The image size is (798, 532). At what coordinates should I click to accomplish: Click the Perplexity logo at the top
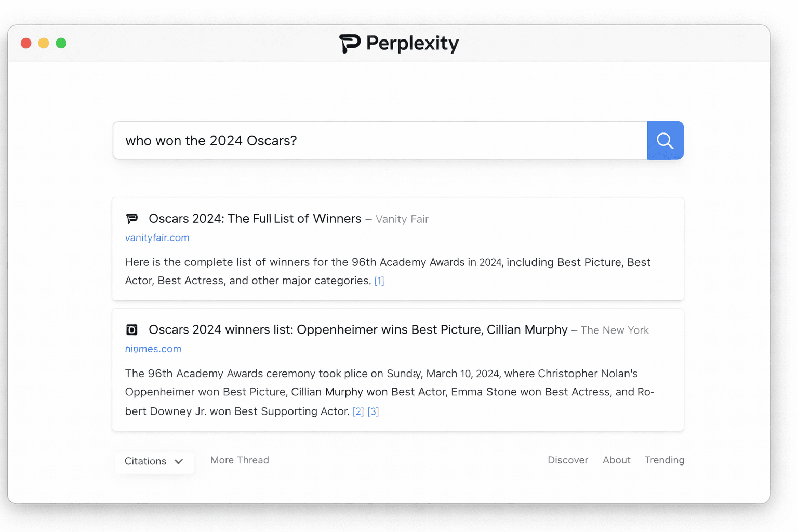(398, 43)
